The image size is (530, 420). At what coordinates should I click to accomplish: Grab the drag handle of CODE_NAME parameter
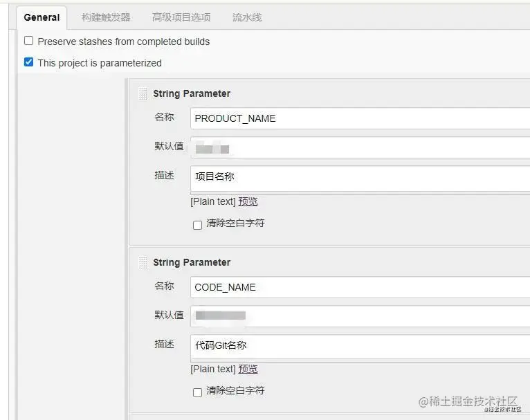pos(143,262)
